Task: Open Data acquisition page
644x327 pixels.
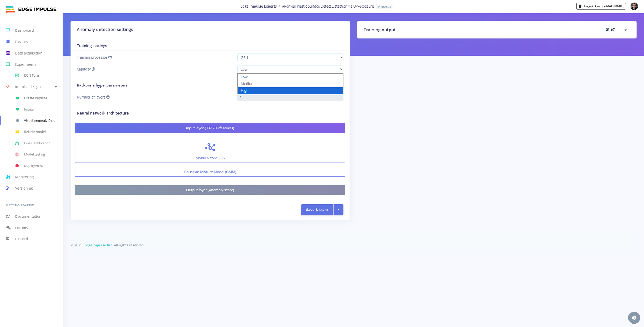Action: pyautogui.click(x=29, y=53)
